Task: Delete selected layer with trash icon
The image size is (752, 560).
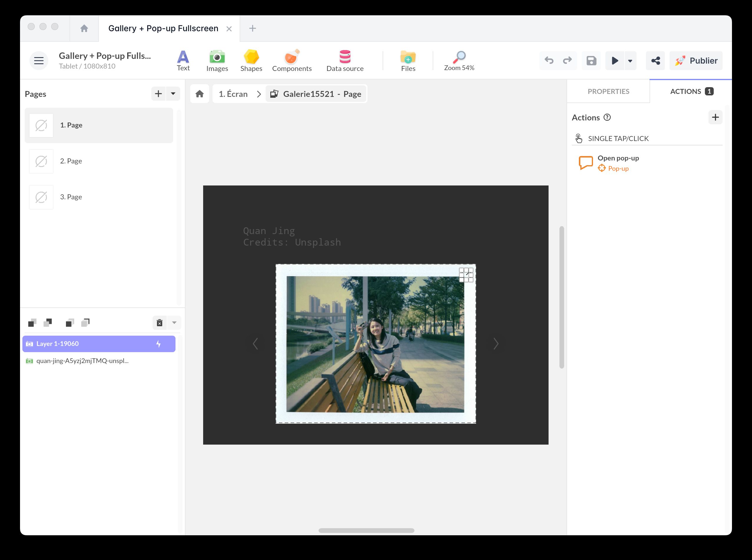Action: [x=160, y=323]
